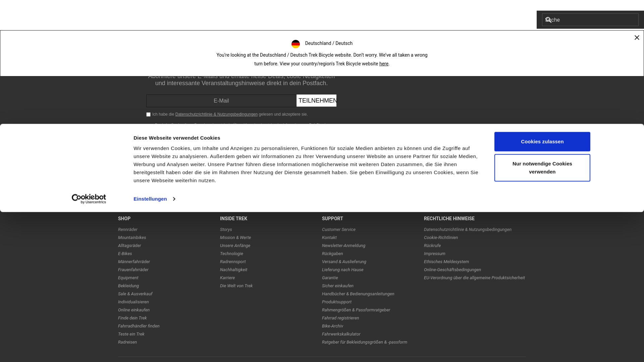Click Online einkaufen
Screen dimensions: 644x362
tap(134, 310)
